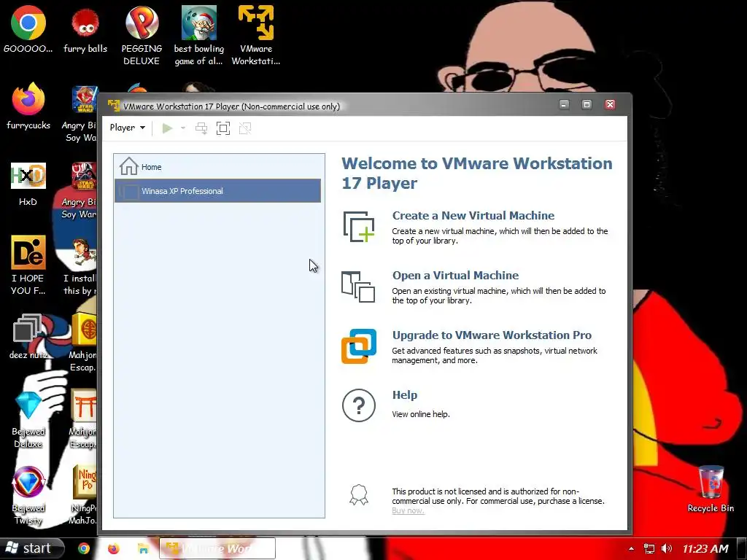Click the 11:23 AM taskbar clock
This screenshot has width=747, height=560.
coord(705,548)
